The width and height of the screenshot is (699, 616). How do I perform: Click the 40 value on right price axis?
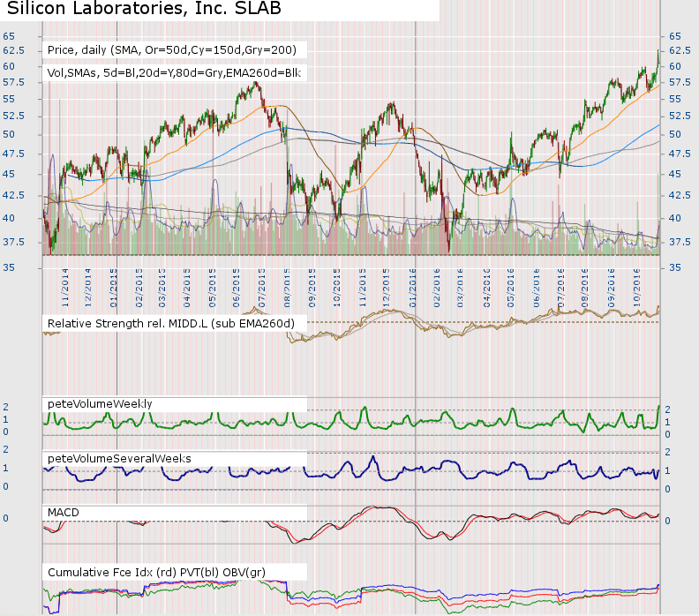click(675, 218)
